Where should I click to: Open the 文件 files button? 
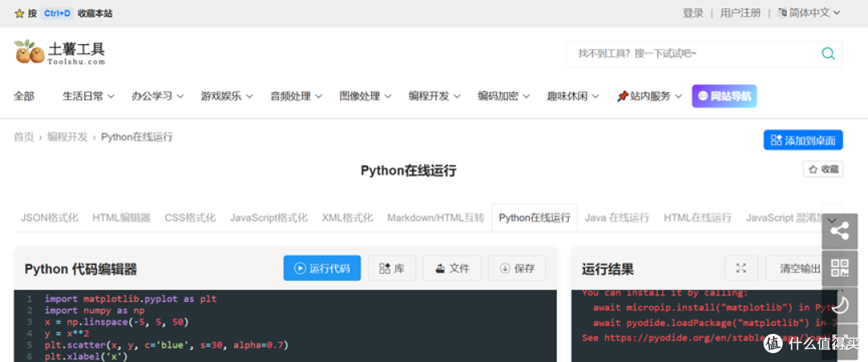[x=452, y=269]
